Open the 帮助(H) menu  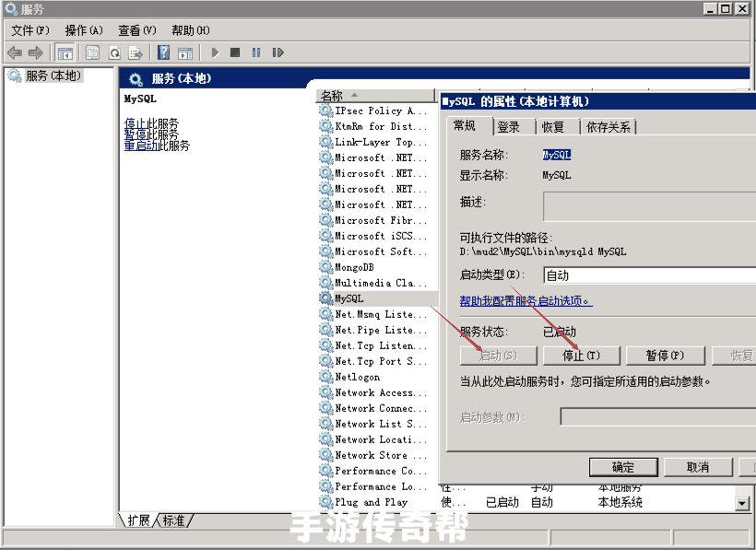pyautogui.click(x=191, y=30)
